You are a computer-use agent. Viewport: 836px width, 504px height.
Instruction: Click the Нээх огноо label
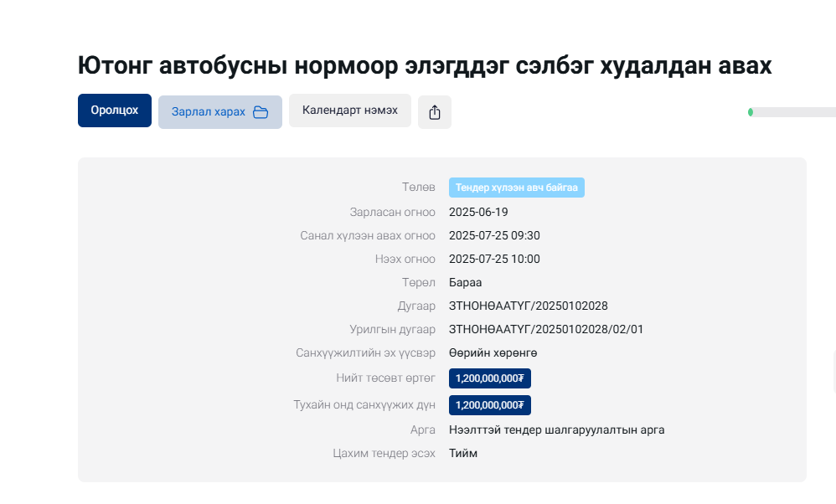pyautogui.click(x=405, y=259)
